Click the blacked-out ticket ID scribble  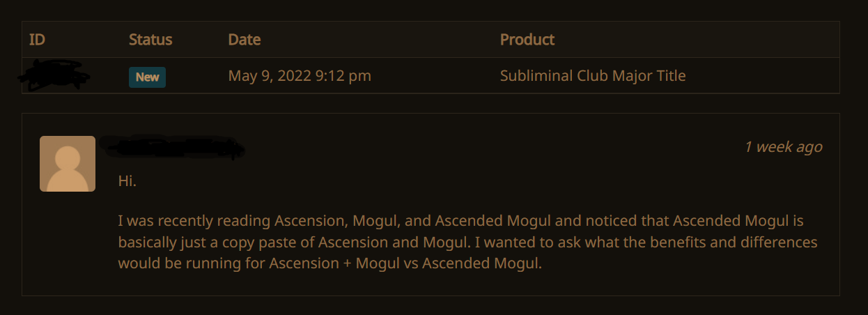click(54, 74)
